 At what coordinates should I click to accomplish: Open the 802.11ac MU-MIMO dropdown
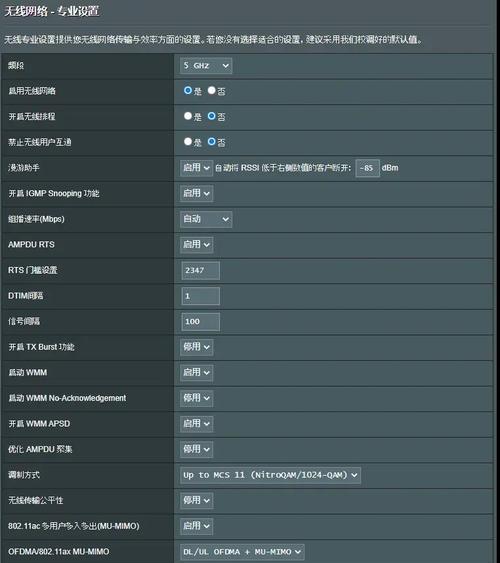pyautogui.click(x=196, y=526)
